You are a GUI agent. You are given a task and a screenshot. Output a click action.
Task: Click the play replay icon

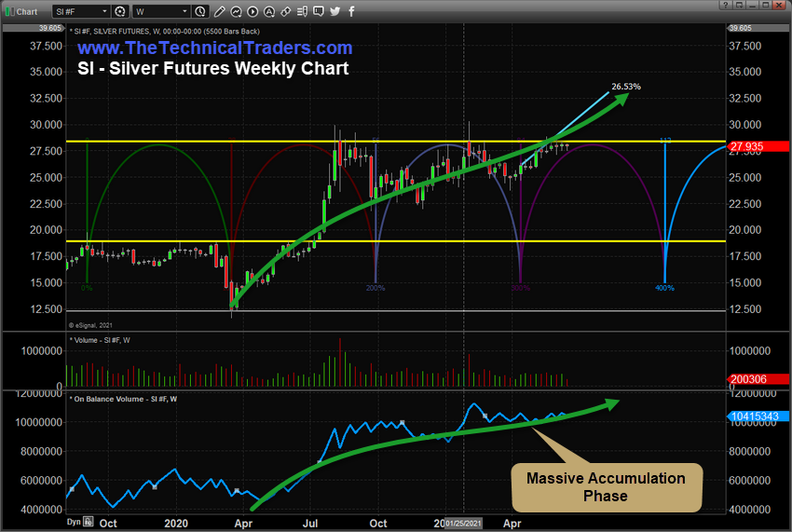[x=252, y=11]
